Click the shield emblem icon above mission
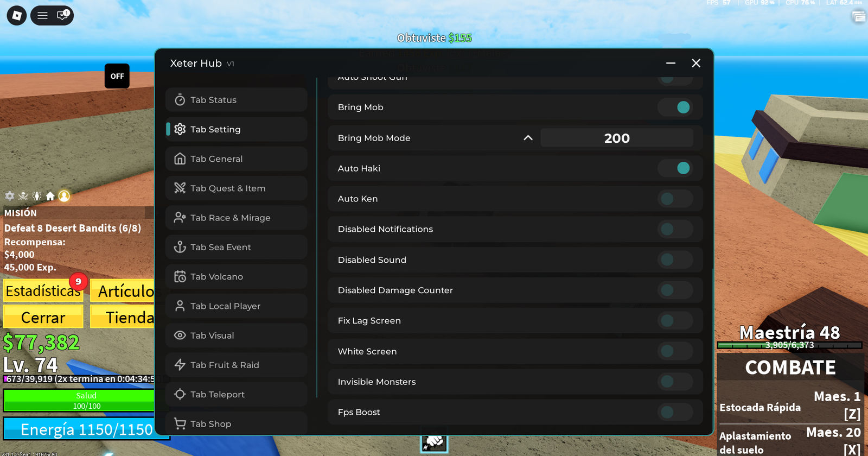Image resolution: width=868 pixels, height=456 pixels. point(37,196)
